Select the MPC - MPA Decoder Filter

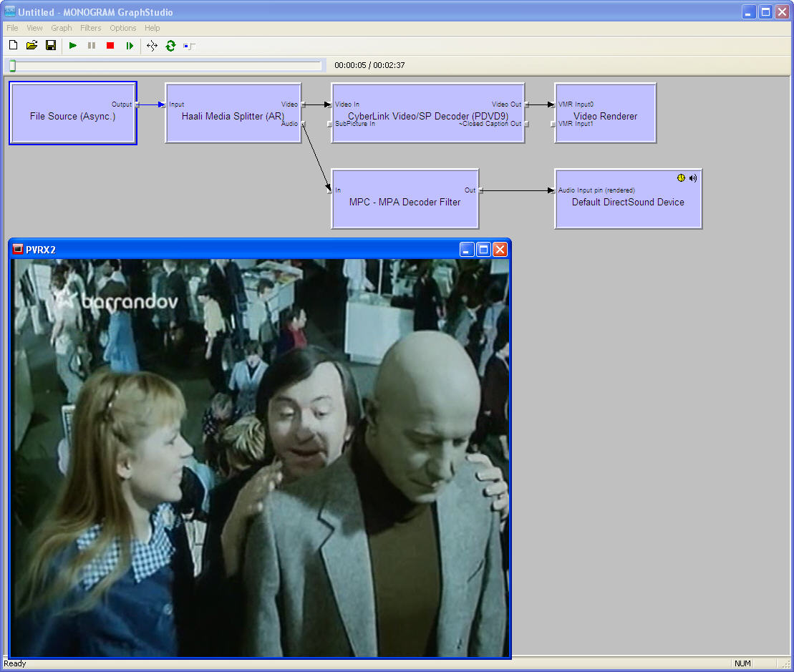pos(405,199)
